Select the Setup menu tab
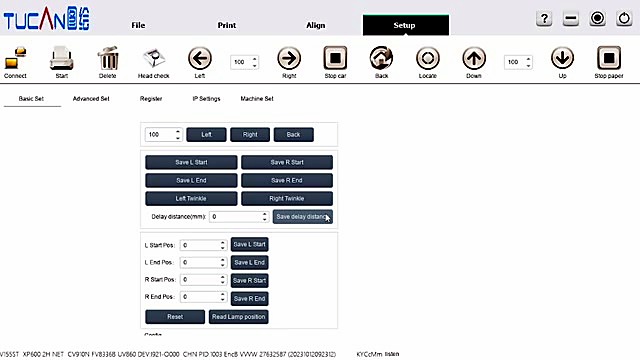The width and height of the screenshot is (640, 360). [406, 25]
